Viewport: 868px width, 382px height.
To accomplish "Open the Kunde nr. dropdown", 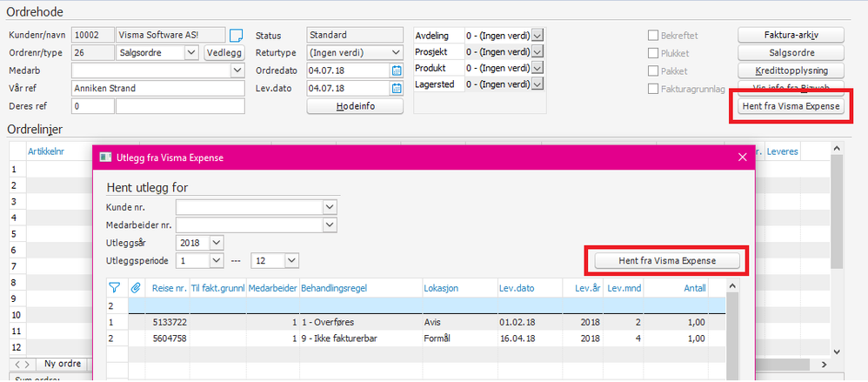I will [x=330, y=207].
